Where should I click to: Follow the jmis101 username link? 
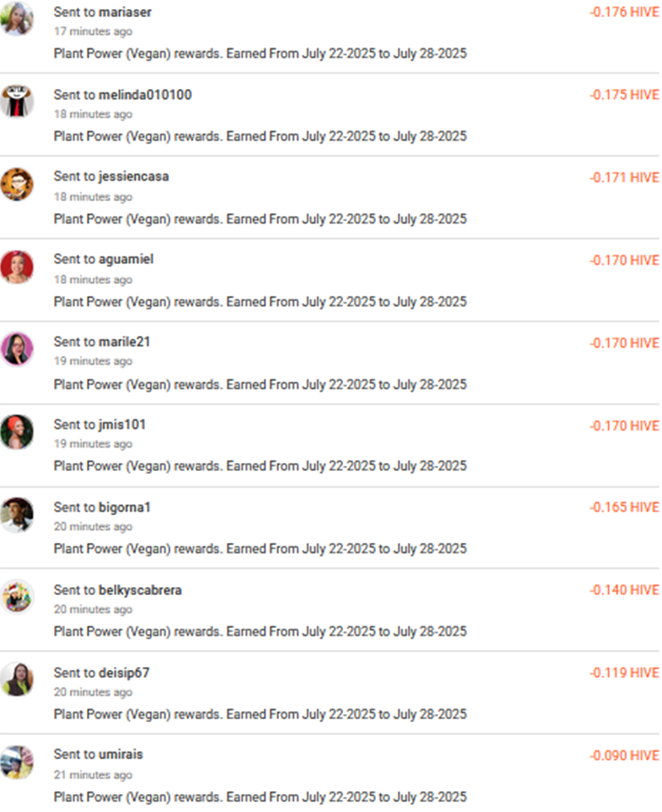(x=122, y=425)
